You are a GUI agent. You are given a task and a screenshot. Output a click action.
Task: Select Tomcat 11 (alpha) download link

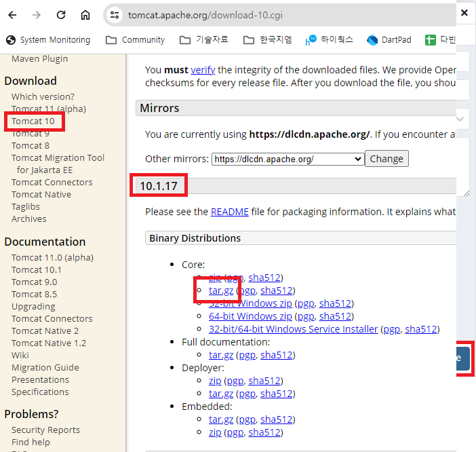pos(49,109)
